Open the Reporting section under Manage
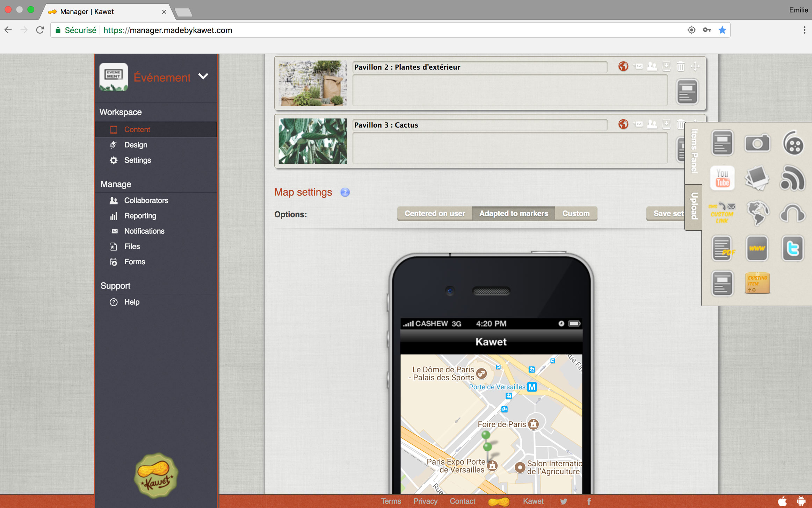 (140, 216)
